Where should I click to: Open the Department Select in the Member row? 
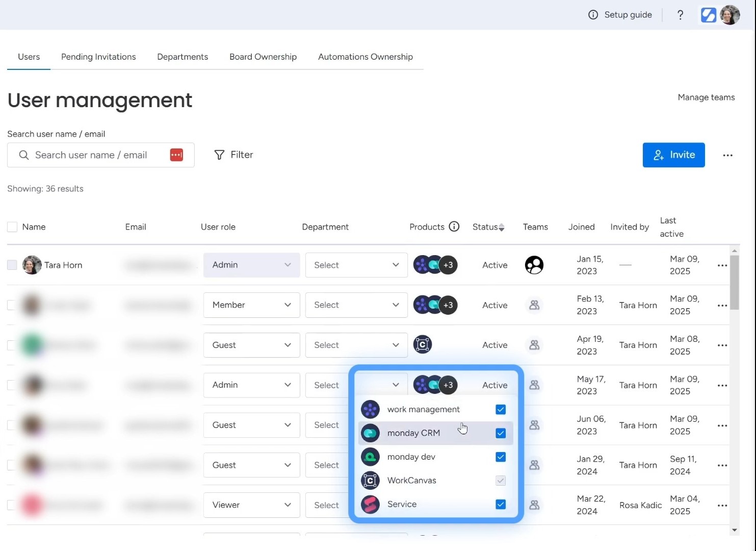(x=356, y=305)
